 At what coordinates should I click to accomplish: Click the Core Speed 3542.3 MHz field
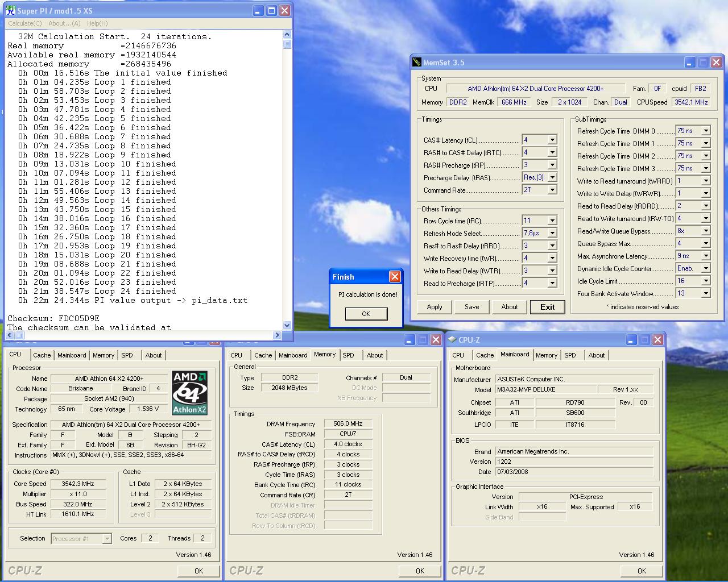coord(78,484)
